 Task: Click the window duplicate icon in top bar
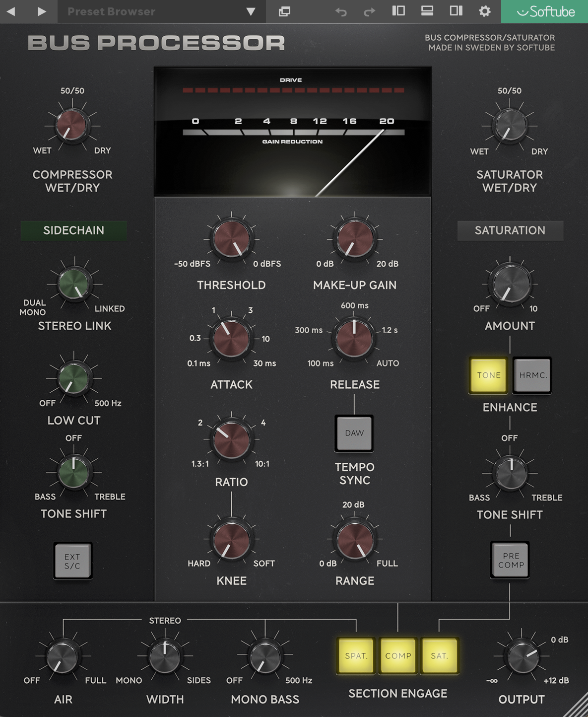pos(284,11)
